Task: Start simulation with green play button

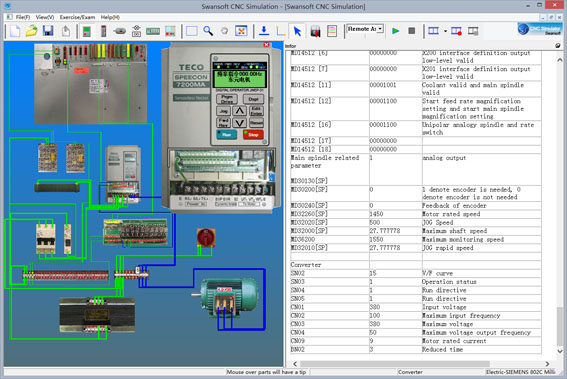Action: (x=396, y=31)
